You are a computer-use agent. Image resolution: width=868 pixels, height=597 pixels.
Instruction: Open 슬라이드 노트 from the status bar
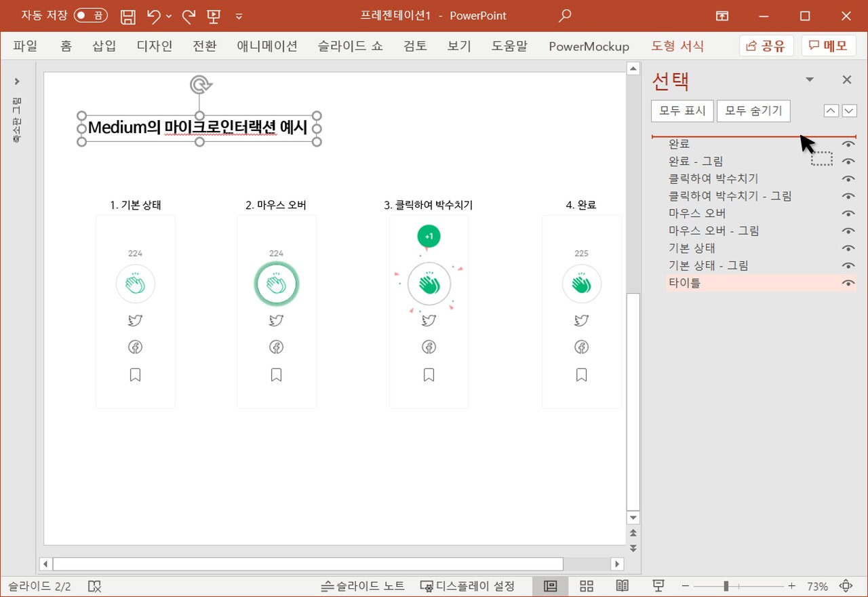363,586
